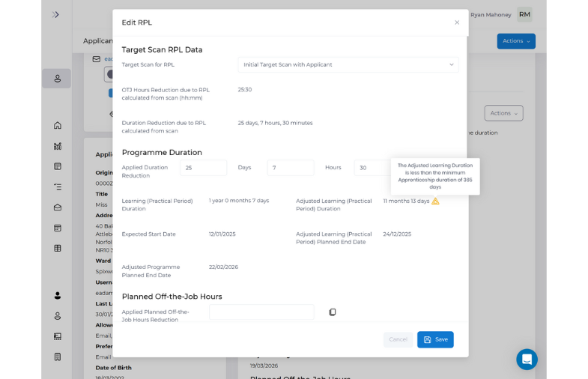Open the outlined Actions dropdown button

[x=503, y=113]
